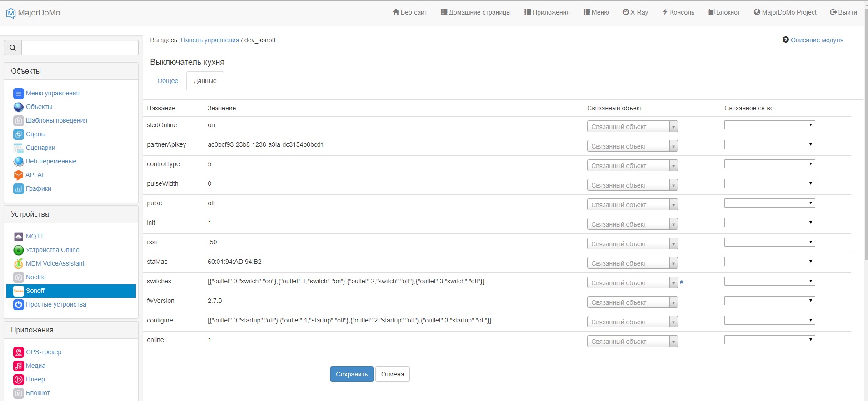Click the hash link beside switches row
The image size is (868, 401).
681,282
